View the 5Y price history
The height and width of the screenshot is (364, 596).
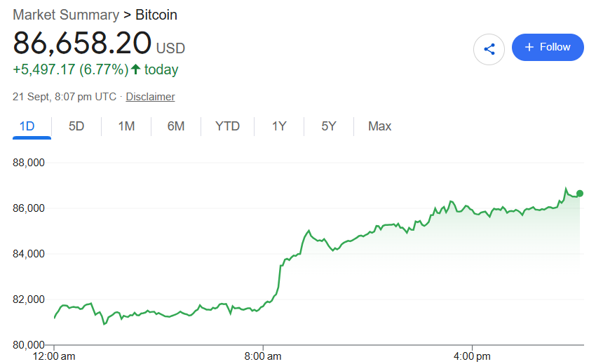coord(329,126)
